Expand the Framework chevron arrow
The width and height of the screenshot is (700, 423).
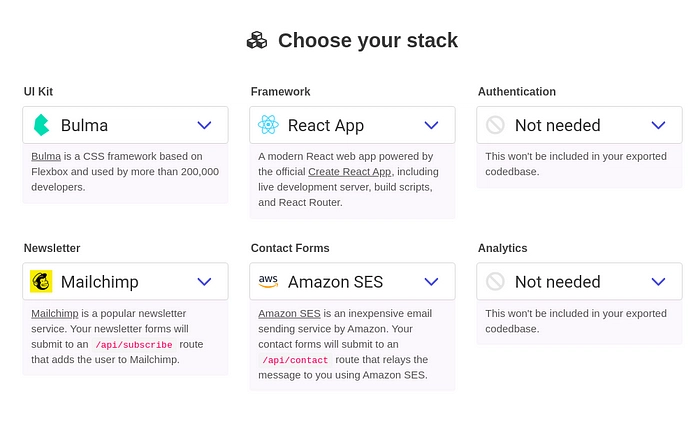click(431, 125)
